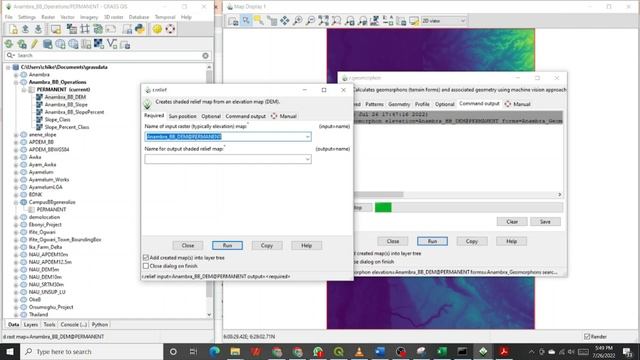Add existing database icon in data toolbar

[47, 44]
